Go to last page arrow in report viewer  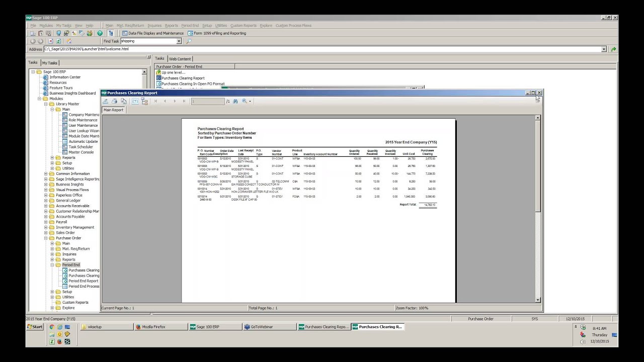tap(184, 101)
